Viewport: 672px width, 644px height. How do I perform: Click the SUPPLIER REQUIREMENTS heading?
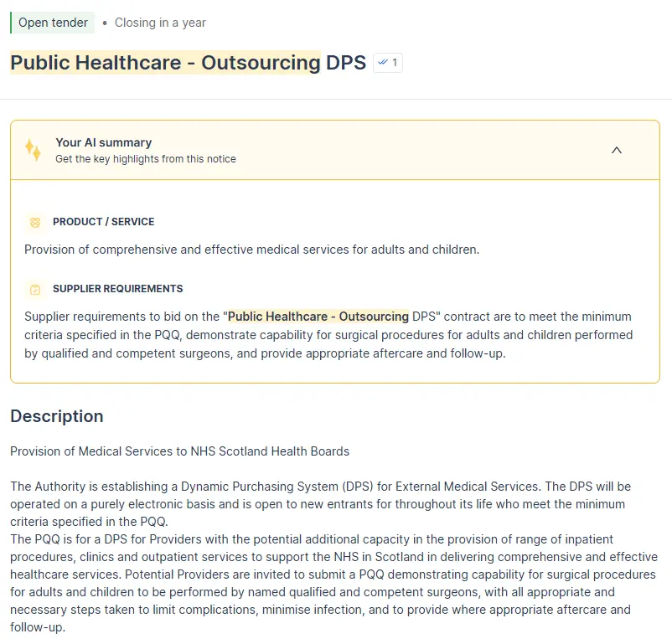(x=118, y=288)
